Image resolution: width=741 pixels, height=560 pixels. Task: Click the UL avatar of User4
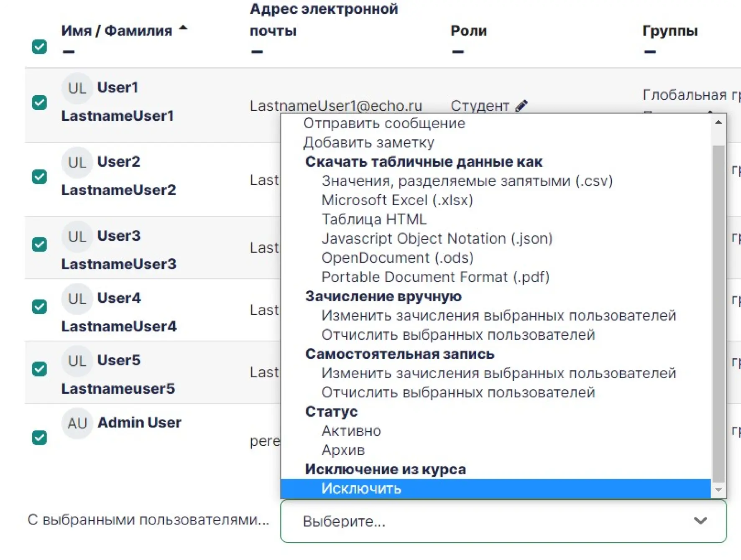pos(77,299)
